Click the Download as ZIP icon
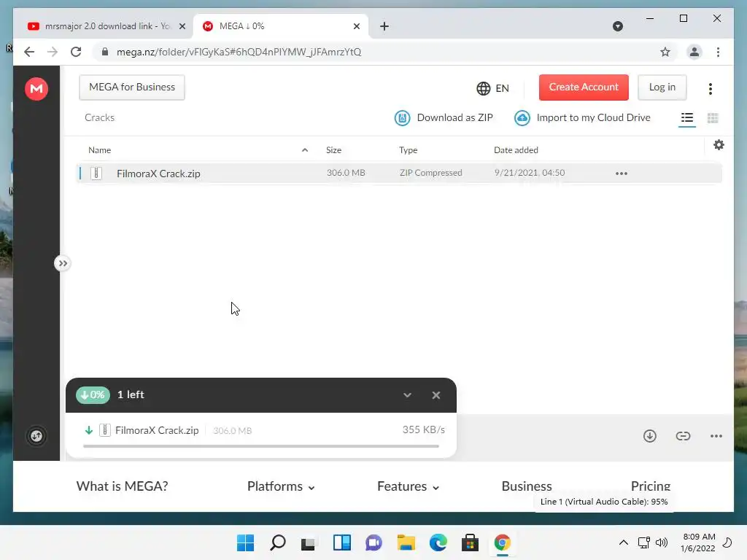The height and width of the screenshot is (560, 747). click(x=402, y=117)
